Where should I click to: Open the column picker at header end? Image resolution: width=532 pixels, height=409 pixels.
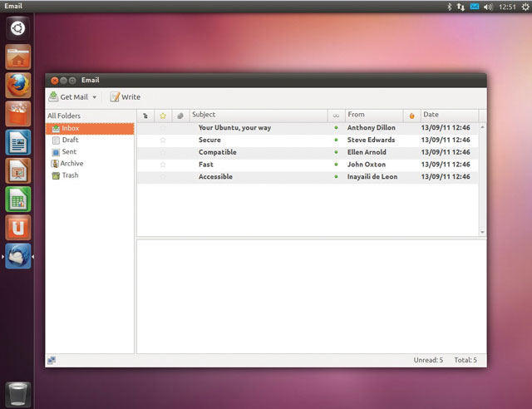(x=482, y=116)
